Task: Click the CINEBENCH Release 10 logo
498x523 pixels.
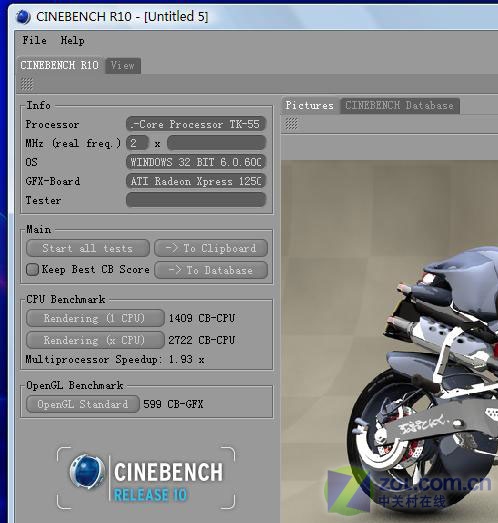Action: [x=146, y=478]
